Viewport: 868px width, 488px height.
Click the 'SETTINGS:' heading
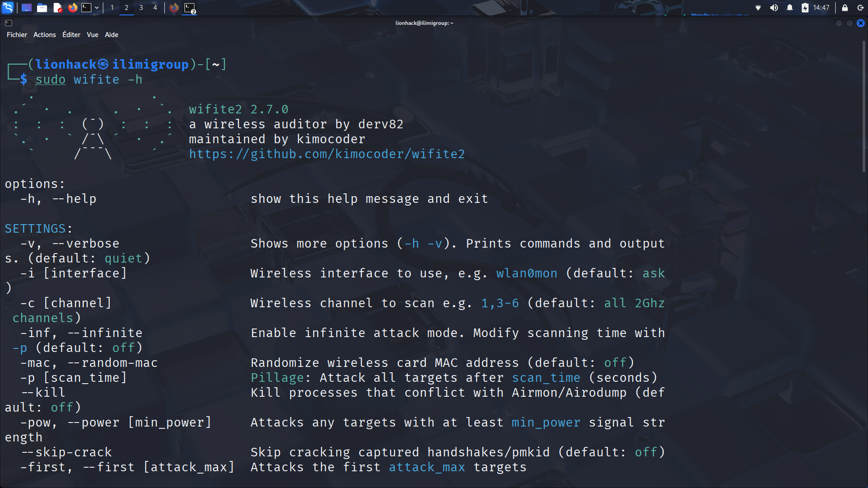[x=38, y=229]
